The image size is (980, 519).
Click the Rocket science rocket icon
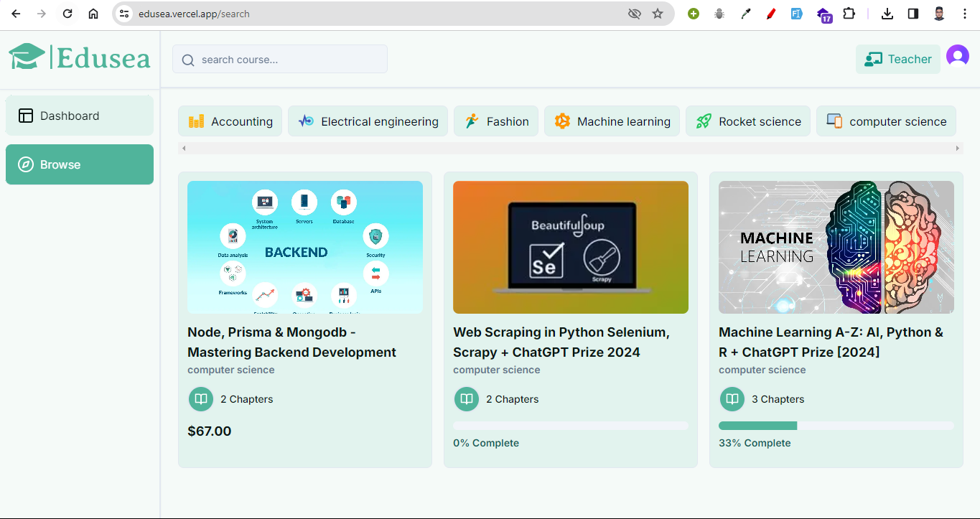pyautogui.click(x=704, y=121)
